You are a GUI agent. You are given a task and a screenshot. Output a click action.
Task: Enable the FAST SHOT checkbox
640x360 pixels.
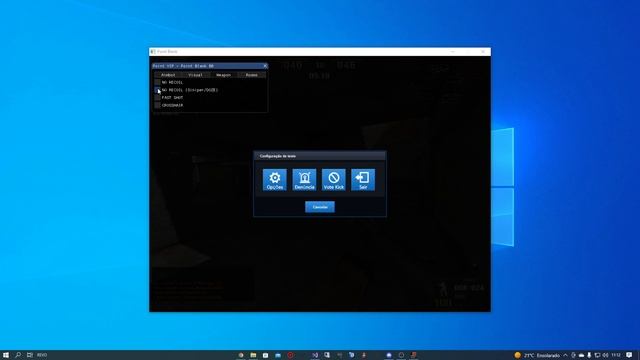click(x=158, y=98)
